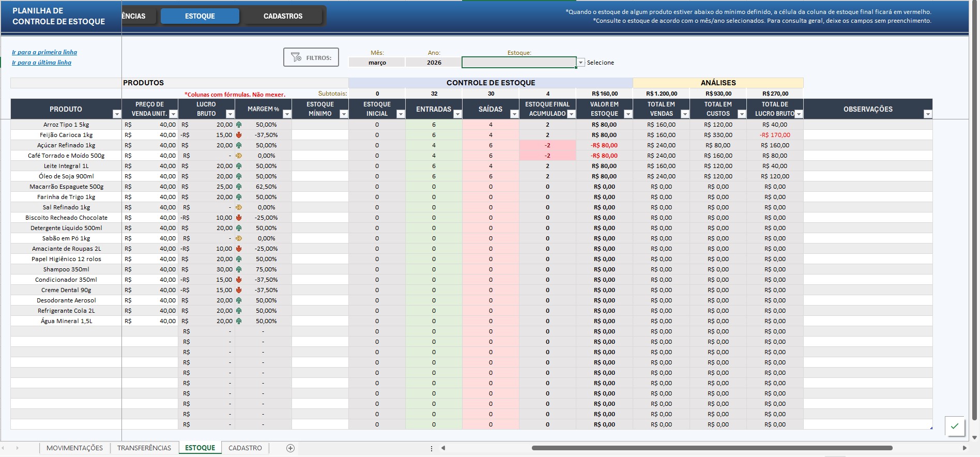Screen dimensions: 980x457
Task: Open MARGEM % column filter arrow
Action: tap(287, 114)
